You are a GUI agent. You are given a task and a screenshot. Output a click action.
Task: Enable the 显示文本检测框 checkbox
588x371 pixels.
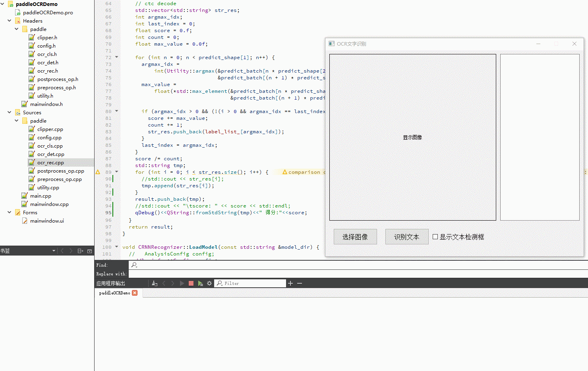point(436,236)
